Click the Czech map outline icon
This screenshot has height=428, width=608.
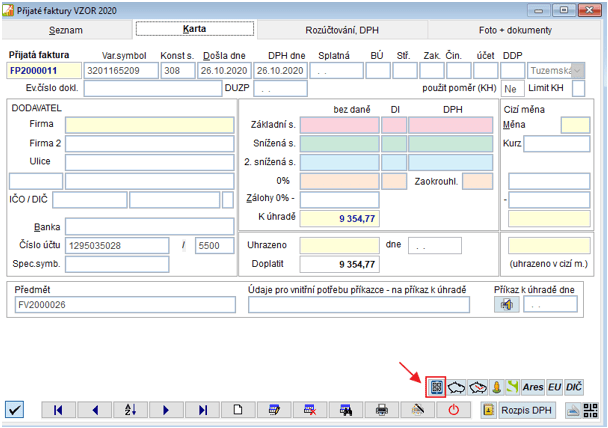point(456,387)
